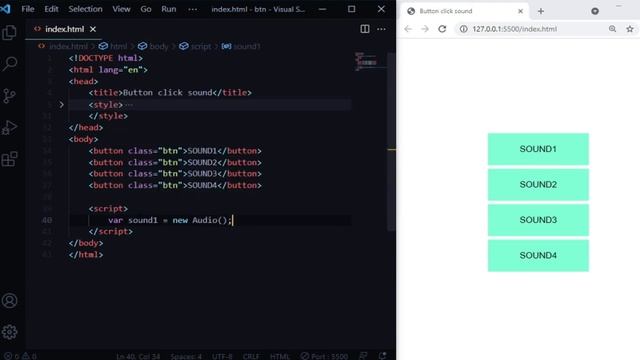The width and height of the screenshot is (640, 360).
Task: Go forward in Chrome browser
Action: (x=425, y=29)
